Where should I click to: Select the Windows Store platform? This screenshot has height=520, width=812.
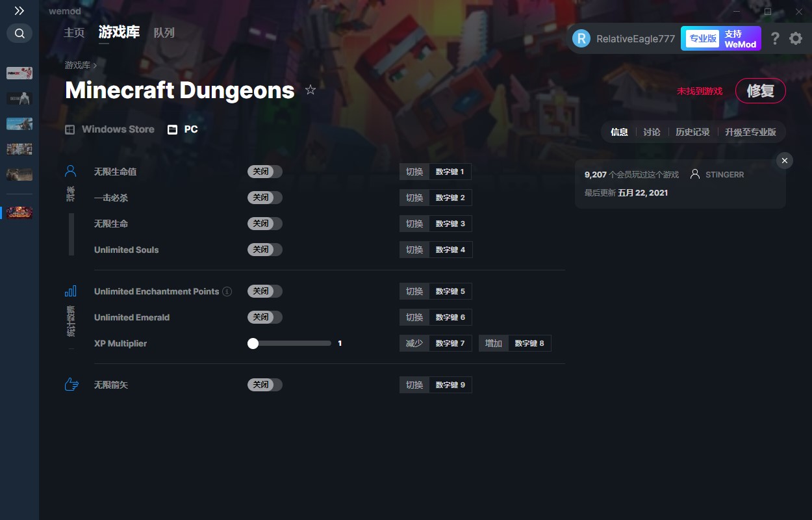click(x=110, y=129)
